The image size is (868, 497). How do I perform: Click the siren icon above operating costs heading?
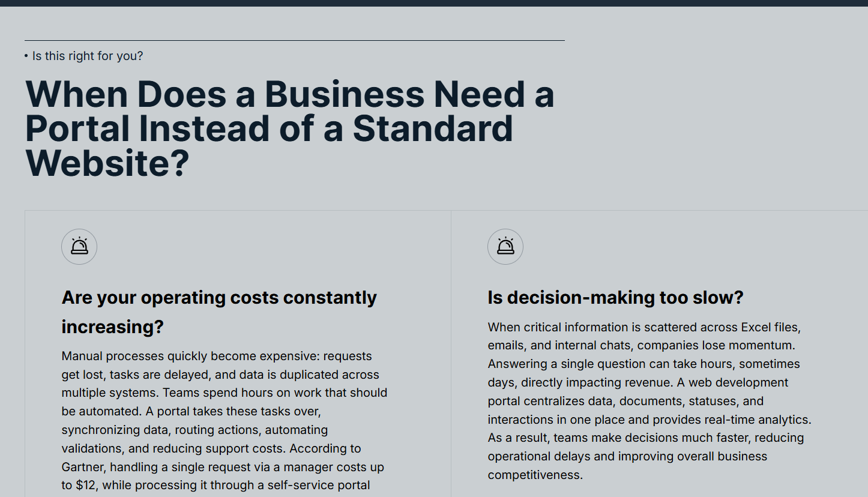click(x=79, y=247)
